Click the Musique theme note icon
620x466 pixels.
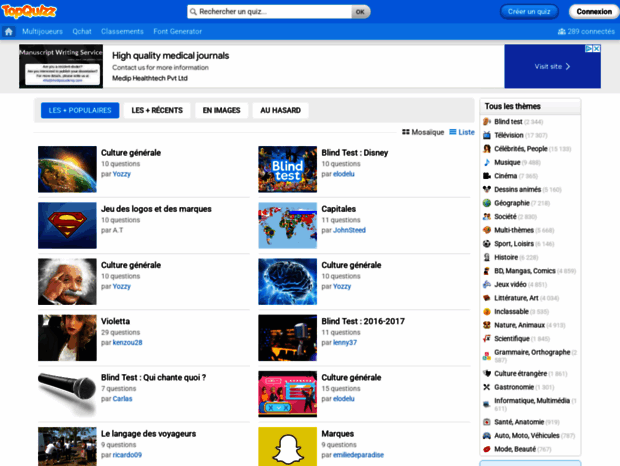[487, 162]
